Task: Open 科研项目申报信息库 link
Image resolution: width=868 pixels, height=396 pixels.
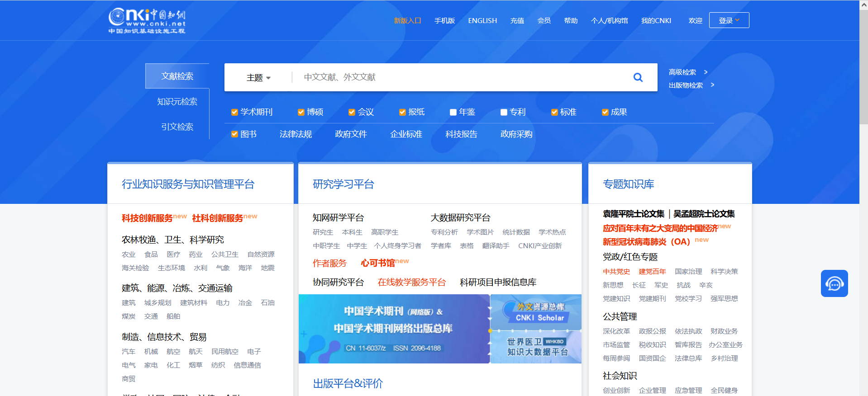Action: (498, 283)
